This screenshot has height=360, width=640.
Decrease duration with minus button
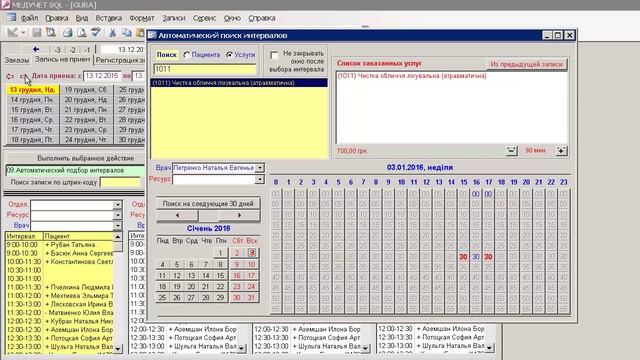511,151
